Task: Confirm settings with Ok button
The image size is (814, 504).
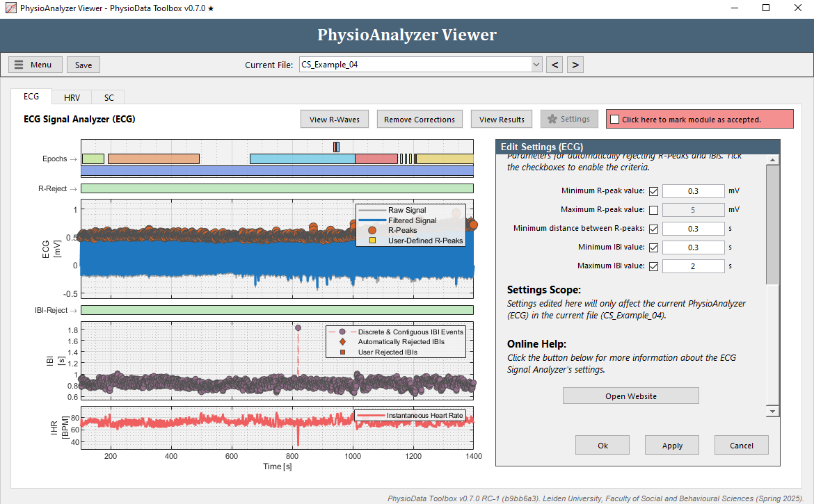Action: (602, 446)
